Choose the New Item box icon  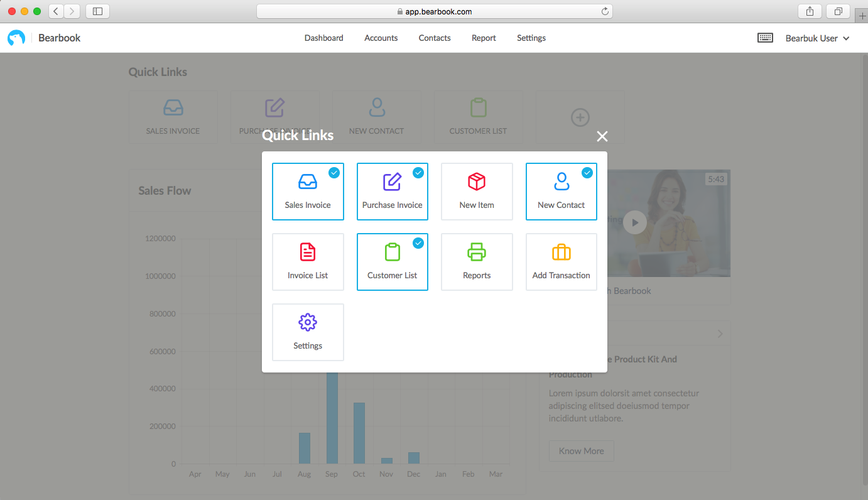[477, 182]
